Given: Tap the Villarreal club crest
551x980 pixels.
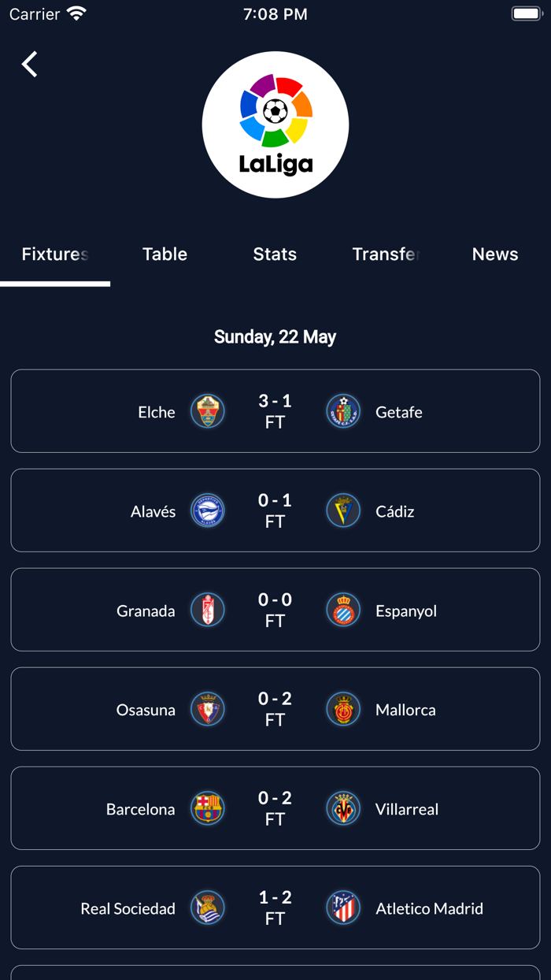Looking at the screenshot, I should pyautogui.click(x=343, y=808).
